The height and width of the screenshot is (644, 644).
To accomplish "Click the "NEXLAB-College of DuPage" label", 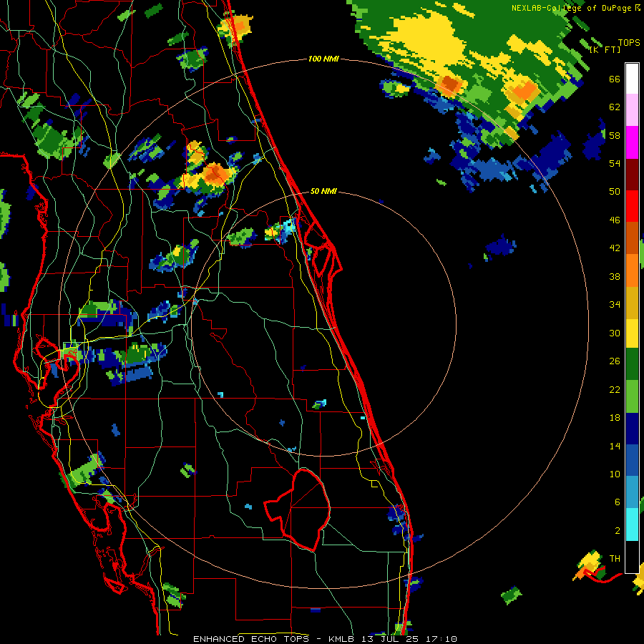I will tap(571, 8).
